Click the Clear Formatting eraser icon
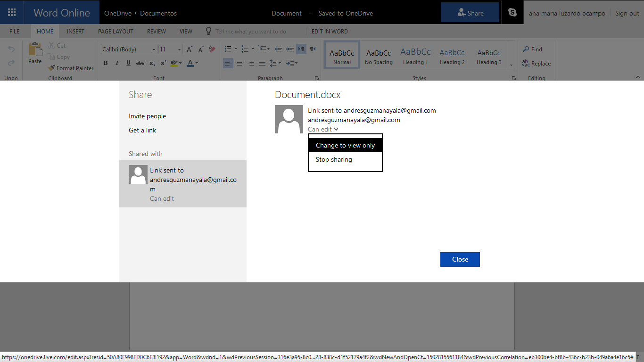This screenshot has height=362, width=644. pyautogui.click(x=212, y=49)
